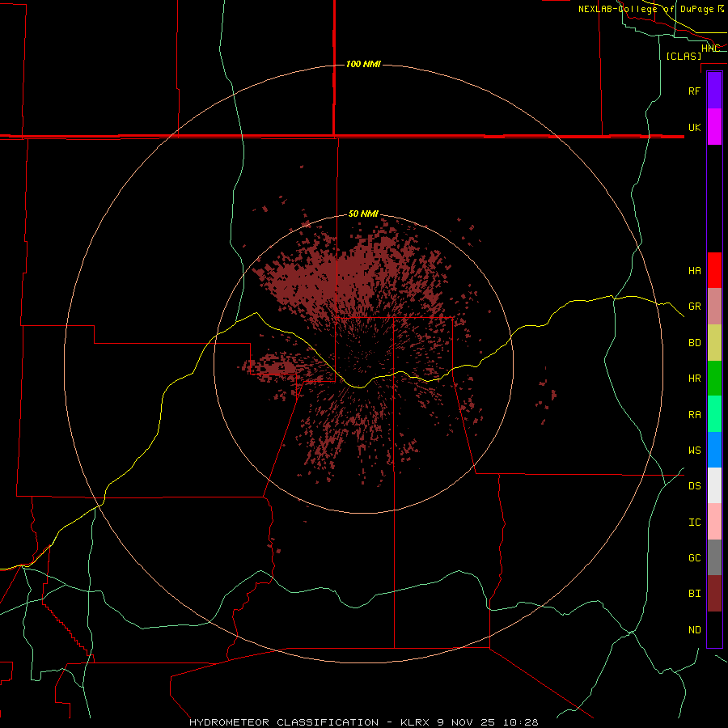Screen dimensions: 728x728
Task: Select the WS blue legend swatch
Action: (714, 450)
